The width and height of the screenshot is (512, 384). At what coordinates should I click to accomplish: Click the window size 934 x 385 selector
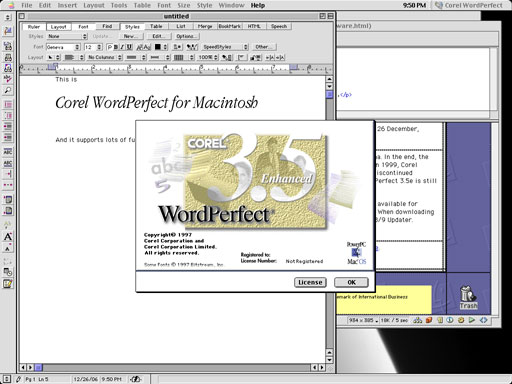(363, 320)
